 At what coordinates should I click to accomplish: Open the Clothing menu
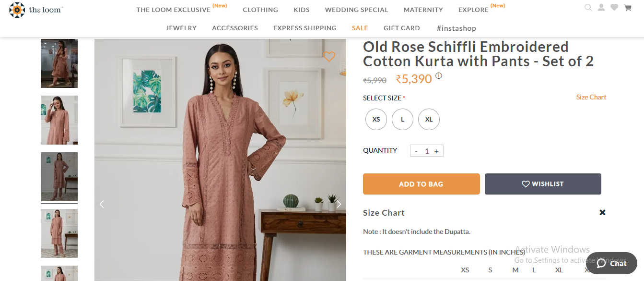[x=260, y=10]
